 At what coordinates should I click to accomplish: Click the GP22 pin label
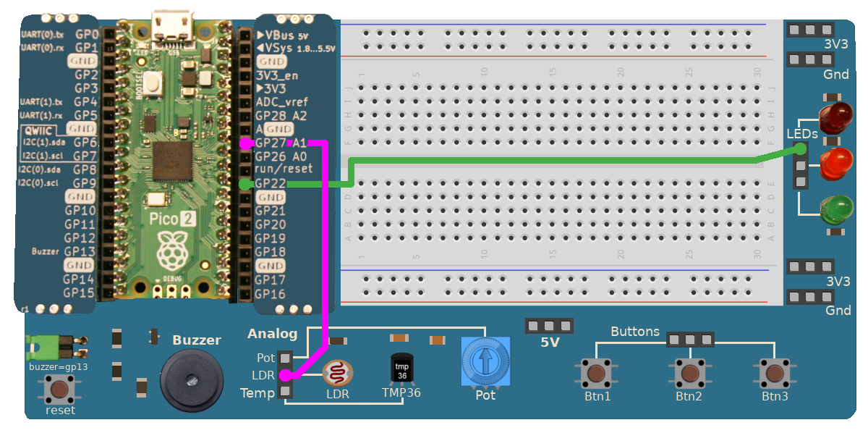pos(271,184)
